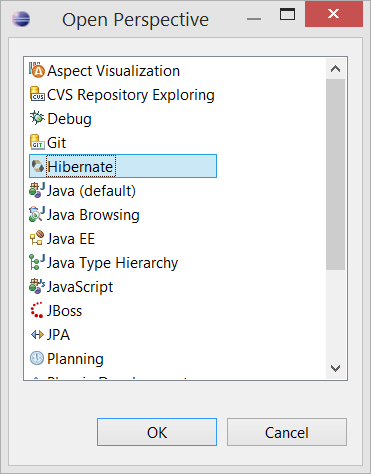
Task: Pick the "JPA" label
Action: tap(58, 335)
